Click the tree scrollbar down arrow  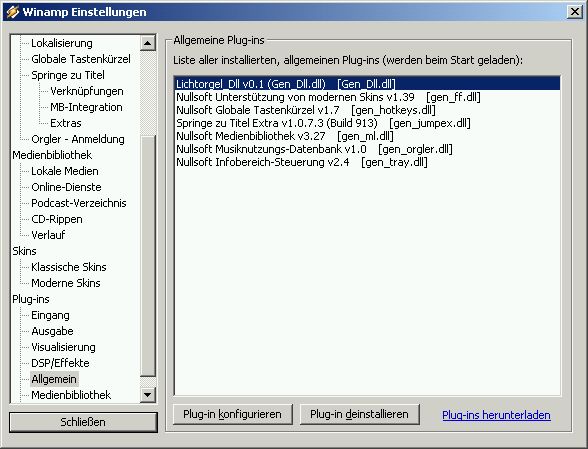(x=148, y=395)
